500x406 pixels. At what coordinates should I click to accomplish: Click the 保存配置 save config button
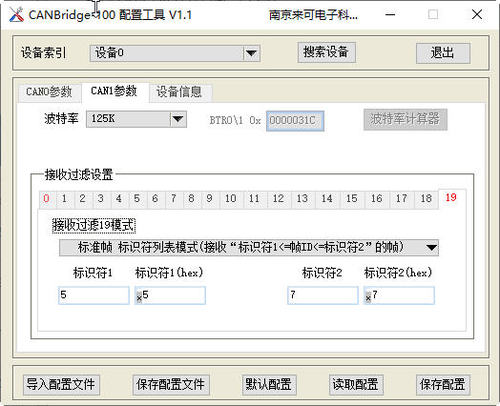tap(443, 385)
